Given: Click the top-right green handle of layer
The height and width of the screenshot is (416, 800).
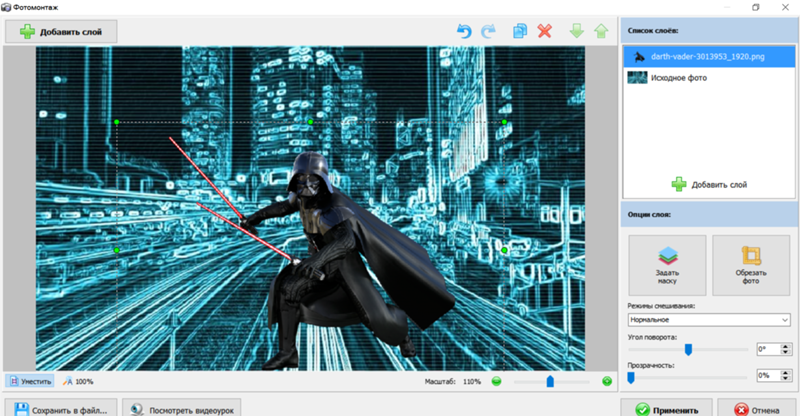Looking at the screenshot, I should pos(504,122).
